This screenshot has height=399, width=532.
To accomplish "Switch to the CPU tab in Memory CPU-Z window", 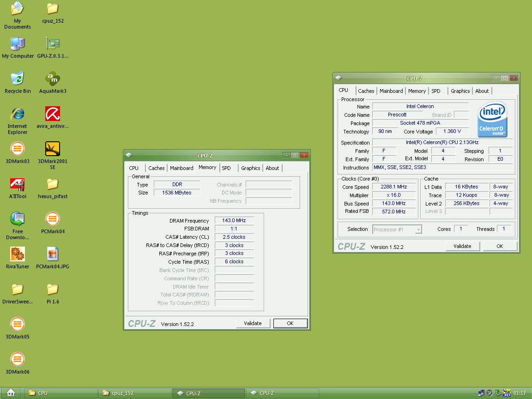I will (133, 168).
